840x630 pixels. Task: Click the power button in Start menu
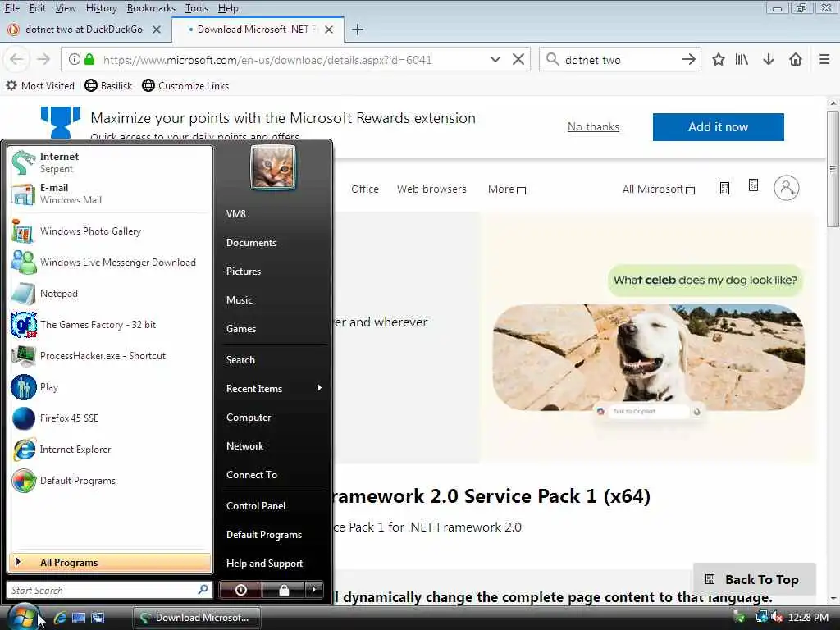(240, 590)
